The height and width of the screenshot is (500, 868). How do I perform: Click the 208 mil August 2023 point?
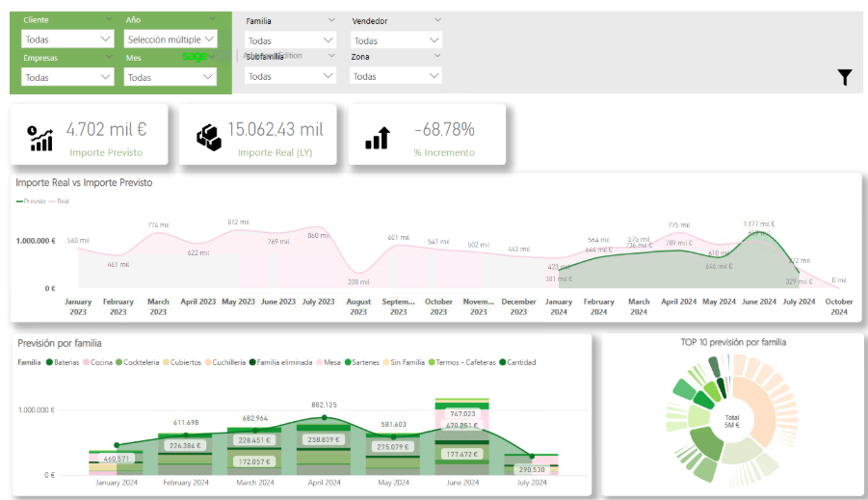click(358, 273)
